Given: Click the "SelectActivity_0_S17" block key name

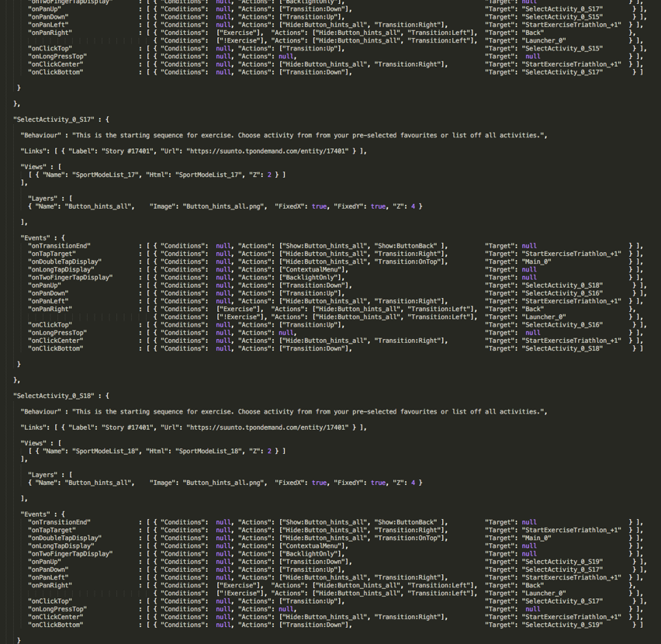Looking at the screenshot, I should 54,119.
